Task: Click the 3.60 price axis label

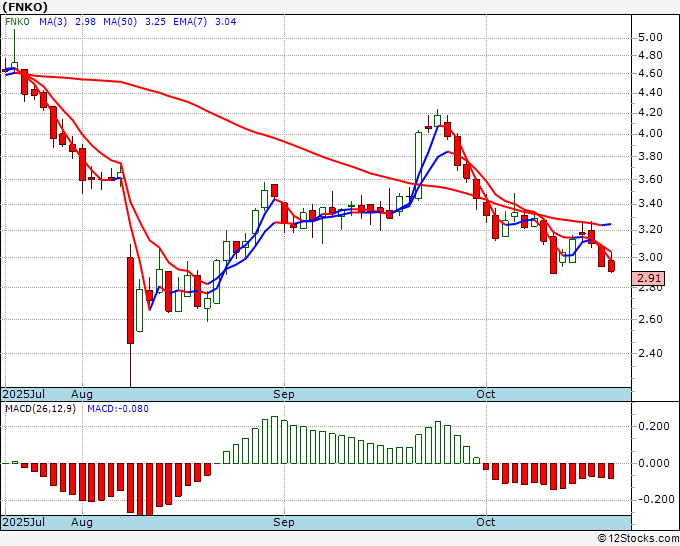Action: coord(650,179)
